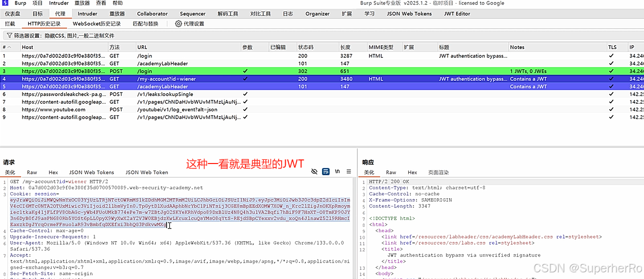This screenshot has height=279, width=644.
Task: Toggle the \n show newline characters button
Action: [x=337, y=172]
